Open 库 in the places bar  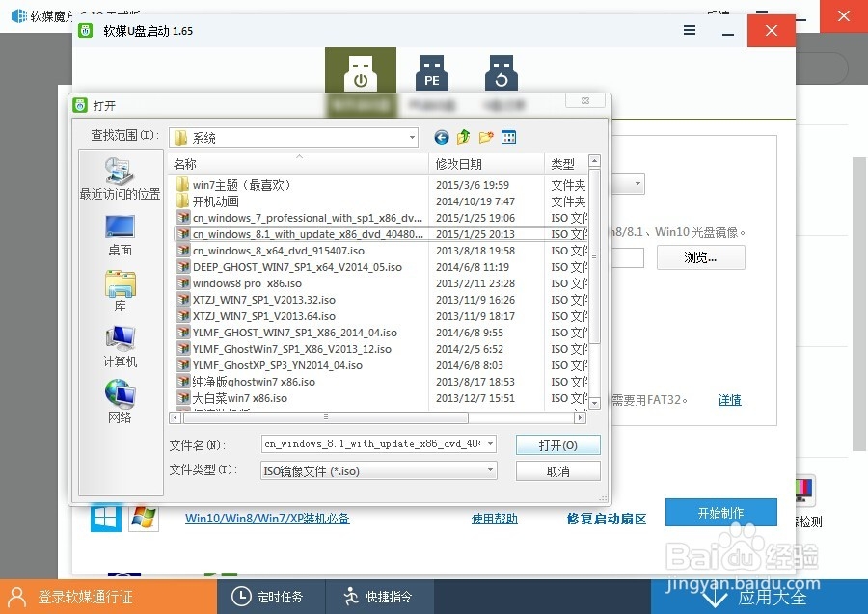[x=121, y=291]
